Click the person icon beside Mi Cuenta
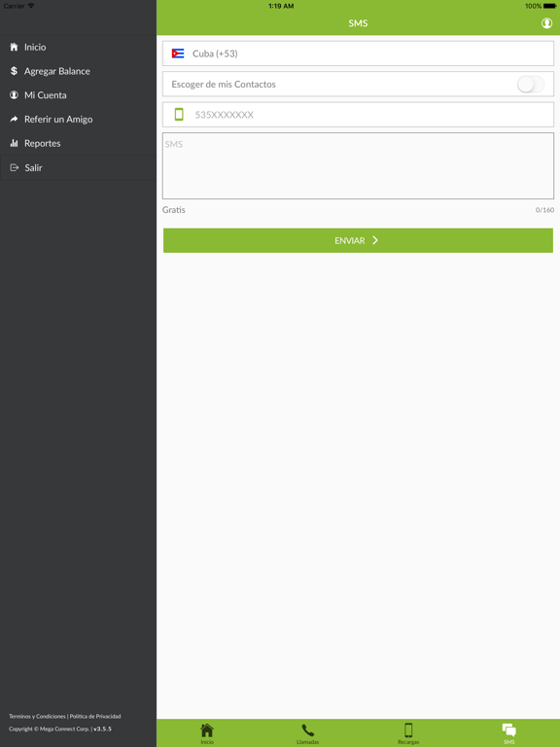560x747 pixels. click(14, 94)
